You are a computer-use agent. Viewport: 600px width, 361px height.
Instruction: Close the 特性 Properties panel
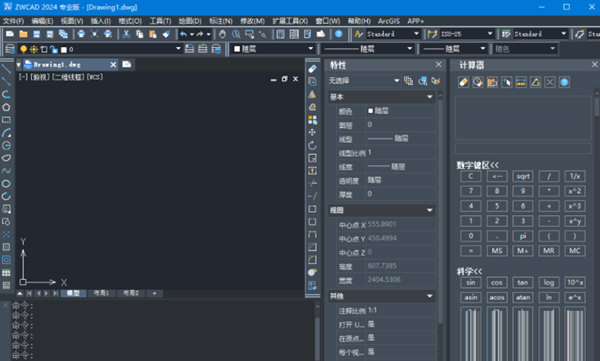pyautogui.click(x=439, y=65)
